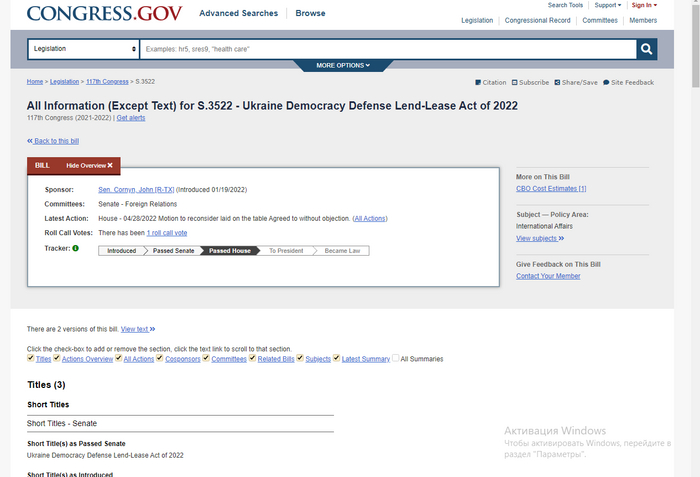Open CBO Cost Estimates [1] link
The width and height of the screenshot is (700, 477).
point(551,189)
